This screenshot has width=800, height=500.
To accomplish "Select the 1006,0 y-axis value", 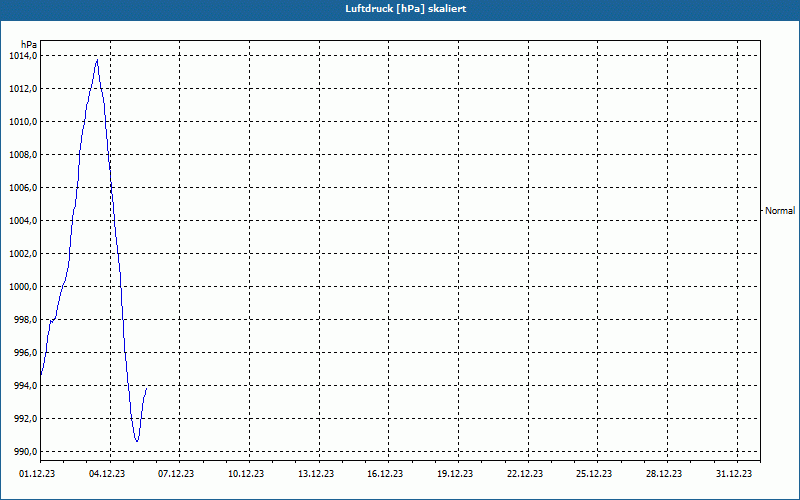I will (x=23, y=188).
